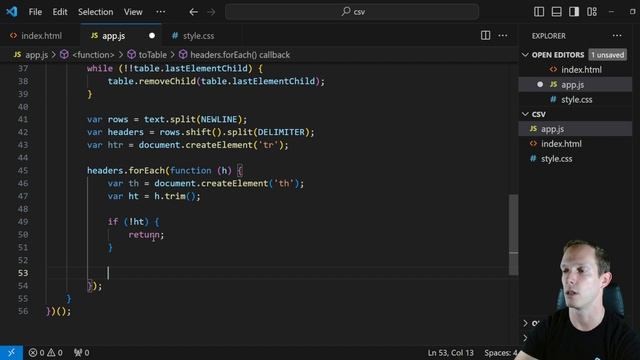The width and height of the screenshot is (640, 360).
Task: Toggle the primary side bar layout icon
Action: point(539,12)
